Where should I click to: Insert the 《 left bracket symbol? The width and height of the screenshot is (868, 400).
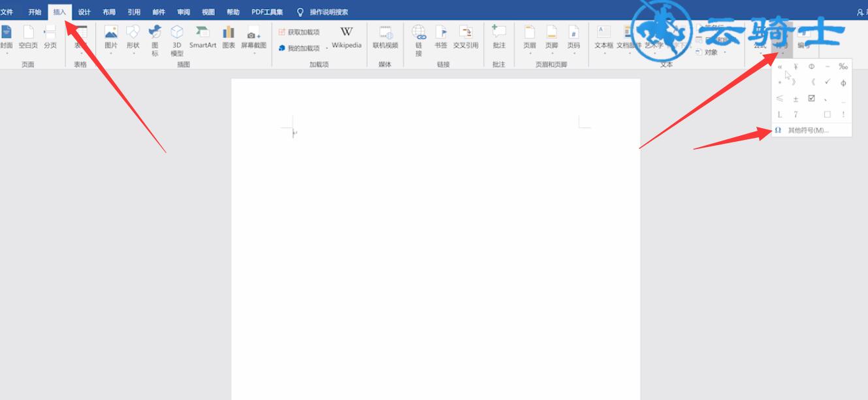tap(812, 82)
